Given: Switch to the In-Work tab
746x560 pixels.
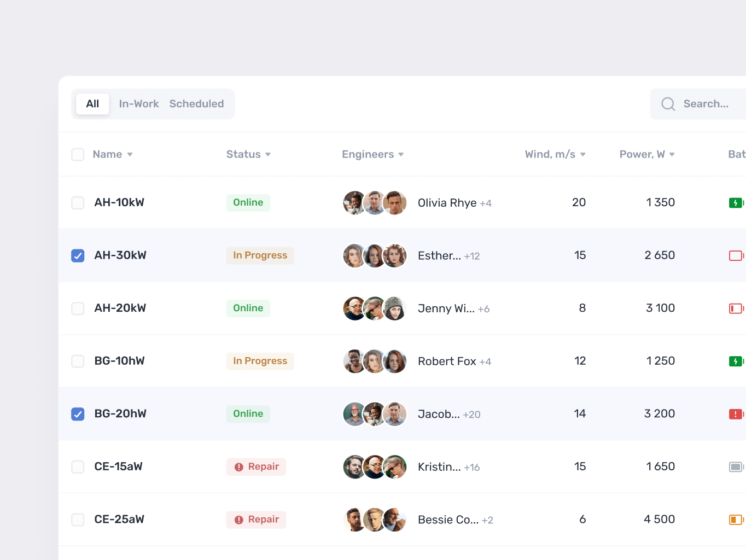Looking at the screenshot, I should point(139,104).
